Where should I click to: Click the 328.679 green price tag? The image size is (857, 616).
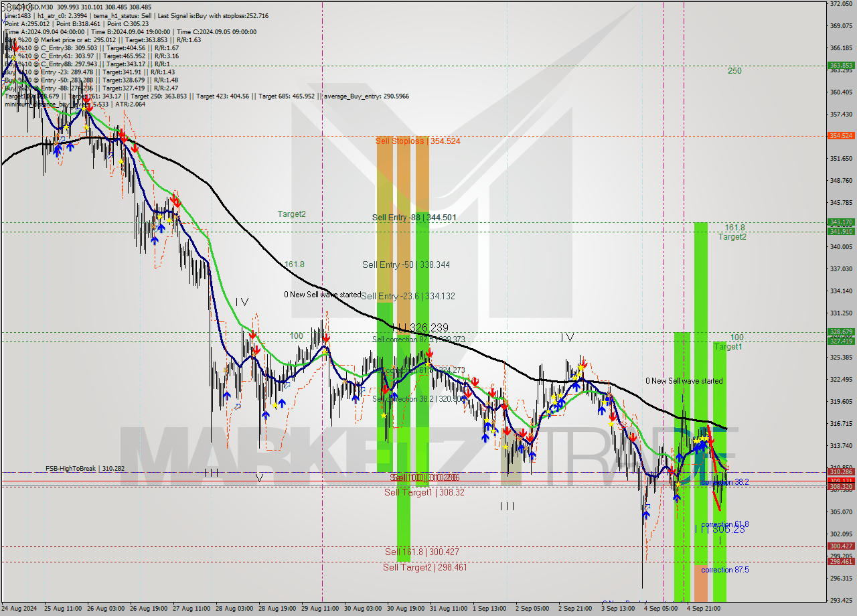[x=841, y=332]
